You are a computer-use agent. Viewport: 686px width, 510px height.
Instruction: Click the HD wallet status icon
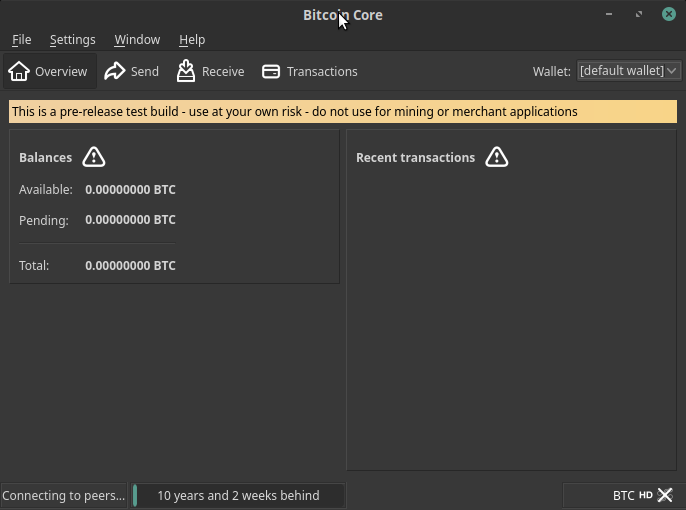646,495
